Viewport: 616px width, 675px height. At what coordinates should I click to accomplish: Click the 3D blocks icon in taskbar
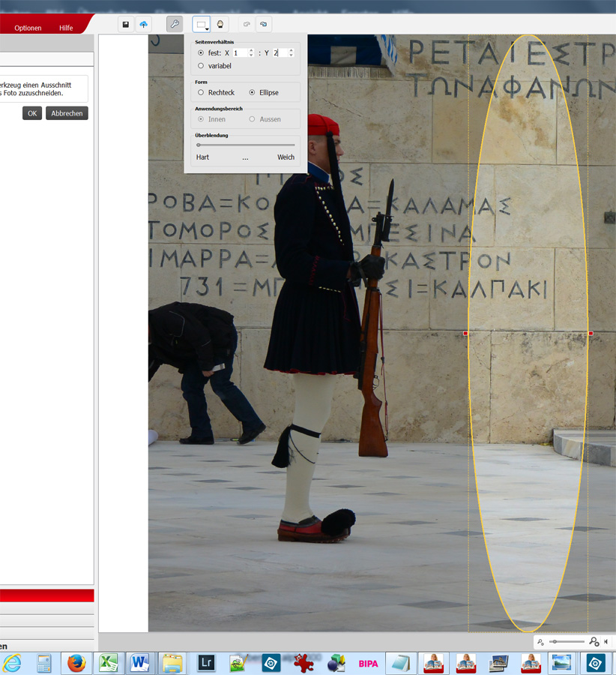pyautogui.click(x=336, y=664)
